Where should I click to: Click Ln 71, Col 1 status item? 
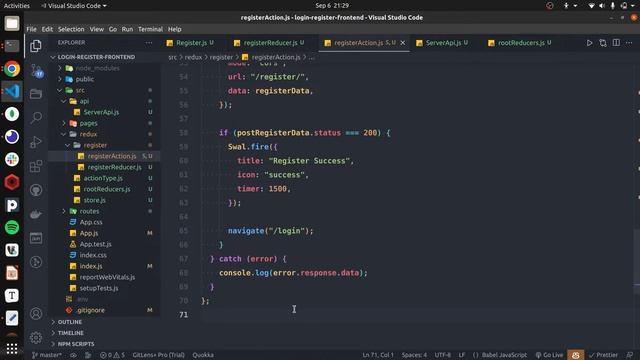[x=378, y=355]
